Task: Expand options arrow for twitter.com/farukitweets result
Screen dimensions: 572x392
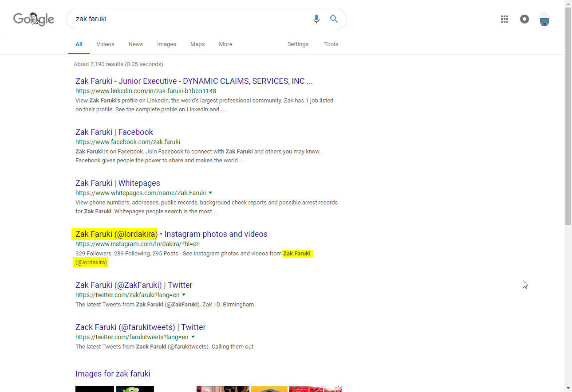Action: pos(193,337)
